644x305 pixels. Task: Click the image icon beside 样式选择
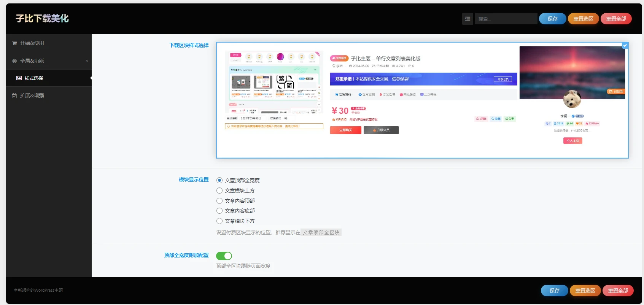click(19, 78)
